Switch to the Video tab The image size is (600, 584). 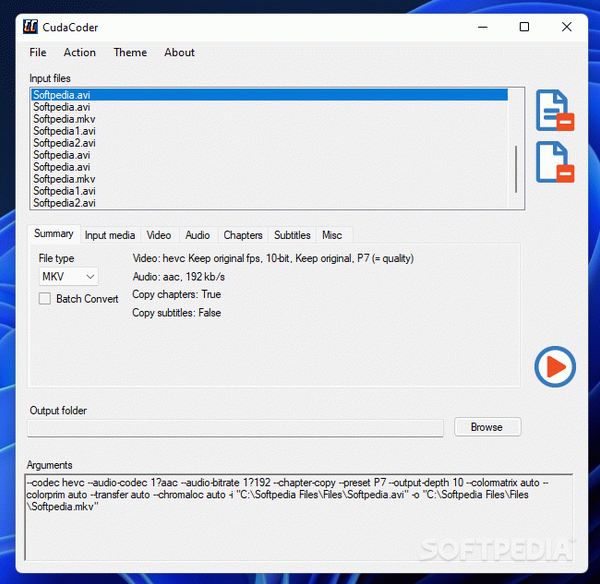tap(159, 235)
